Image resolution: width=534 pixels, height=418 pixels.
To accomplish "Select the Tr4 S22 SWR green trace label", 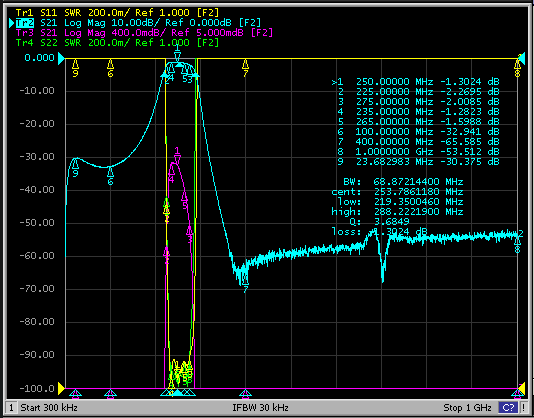I will (117, 43).
